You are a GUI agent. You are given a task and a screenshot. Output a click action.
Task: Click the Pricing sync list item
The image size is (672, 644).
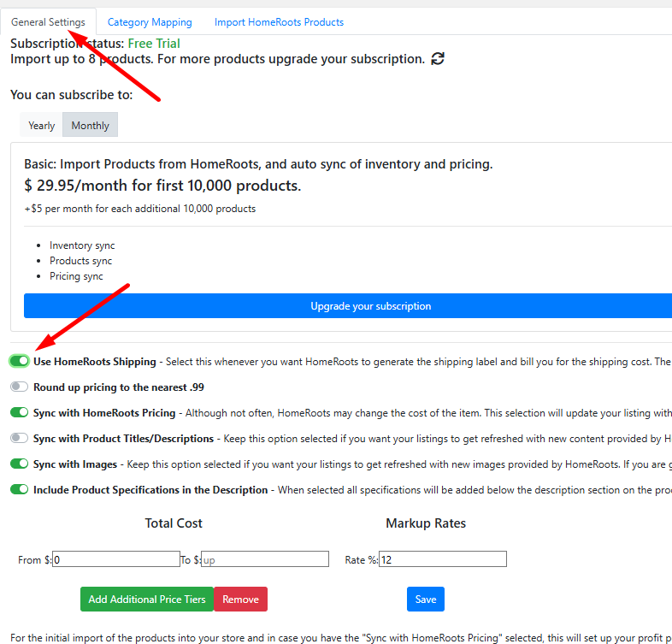click(76, 276)
